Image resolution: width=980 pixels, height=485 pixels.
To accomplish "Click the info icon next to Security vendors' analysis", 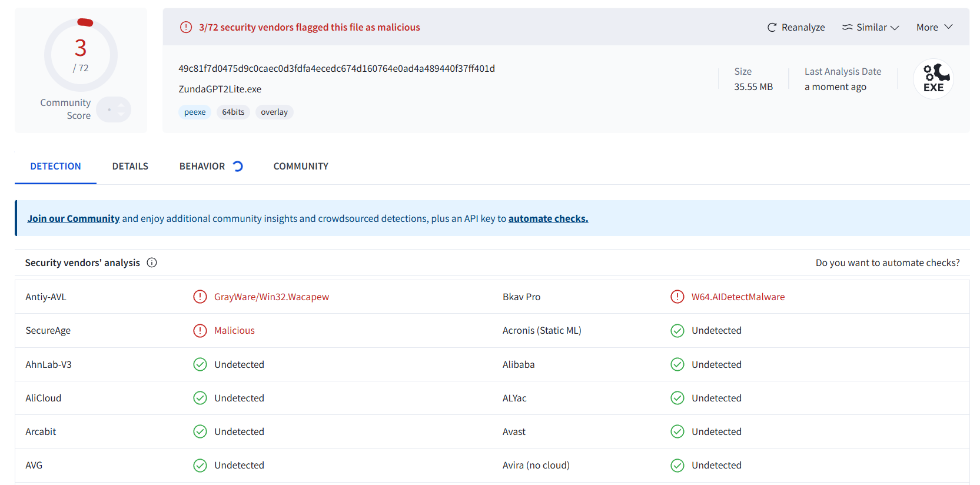I will click(152, 263).
